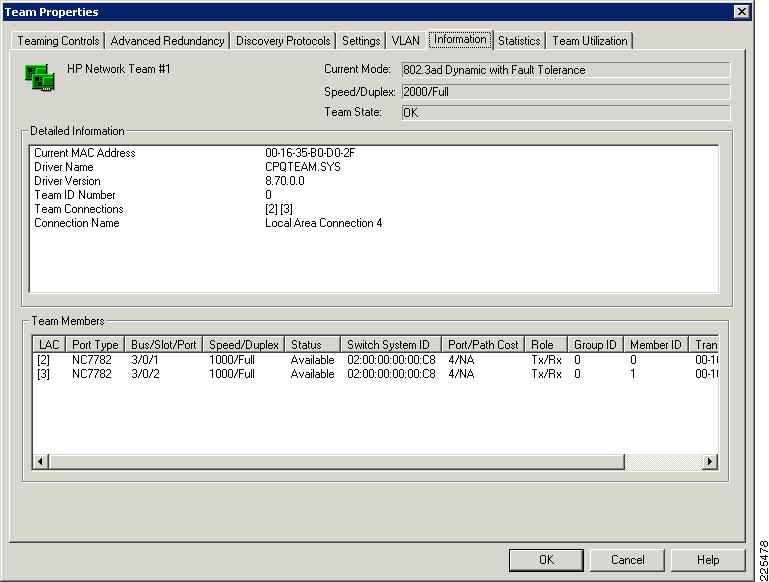Click the Speed/Duplex 2000/Full field
Viewport: 769px width, 582px height.
(x=566, y=92)
